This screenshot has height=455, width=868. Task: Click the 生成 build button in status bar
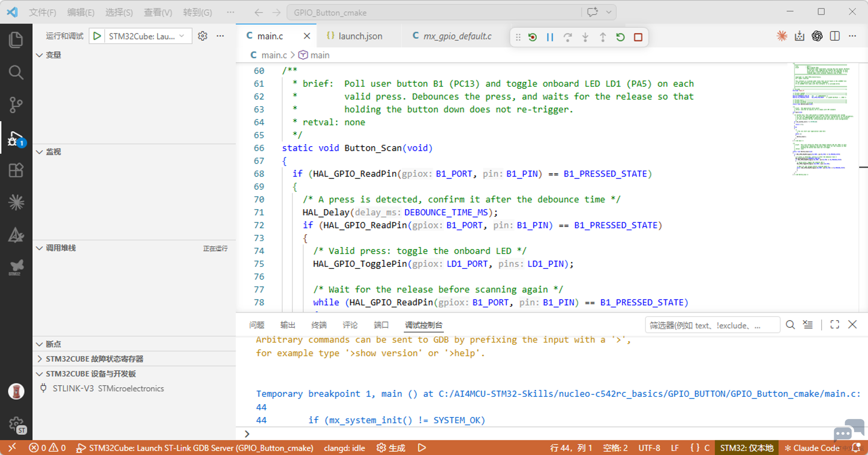click(391, 448)
